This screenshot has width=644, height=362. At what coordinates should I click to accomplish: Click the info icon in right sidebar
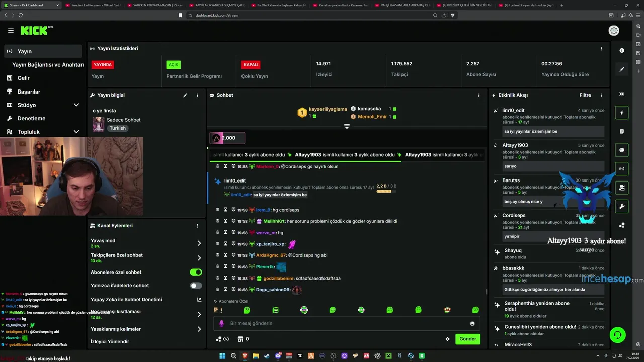(x=622, y=50)
